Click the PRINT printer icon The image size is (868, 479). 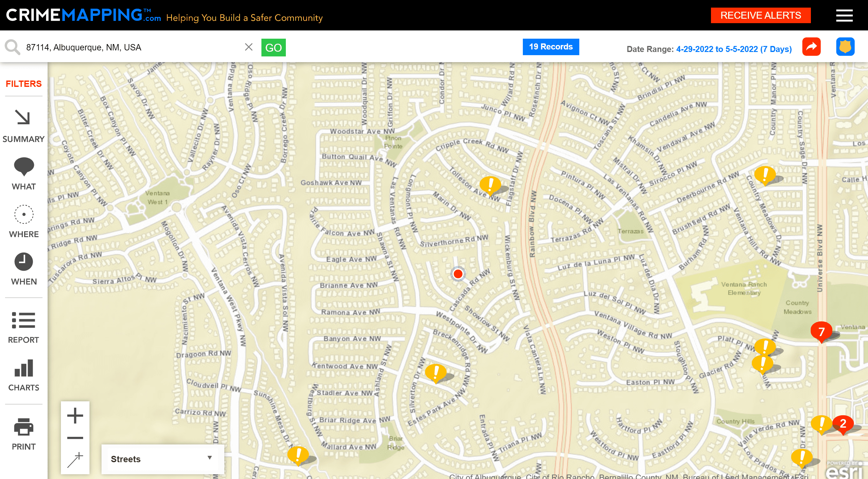coord(23,426)
